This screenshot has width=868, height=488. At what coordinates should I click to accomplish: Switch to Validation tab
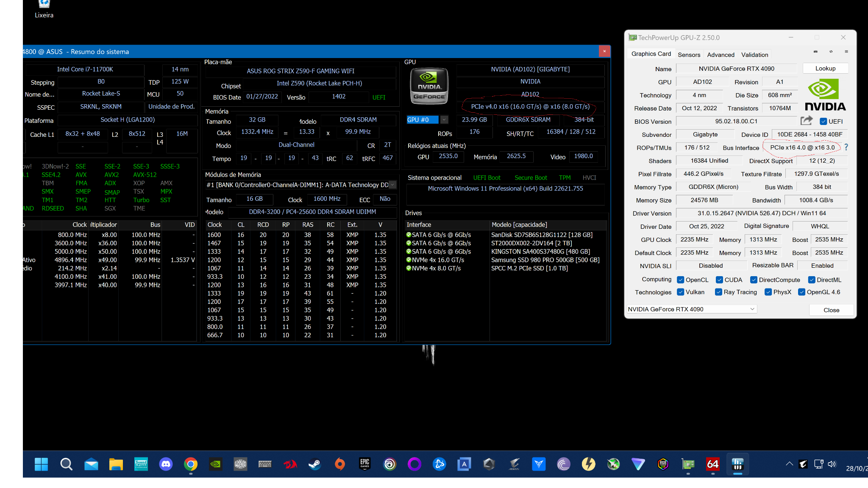pyautogui.click(x=754, y=55)
